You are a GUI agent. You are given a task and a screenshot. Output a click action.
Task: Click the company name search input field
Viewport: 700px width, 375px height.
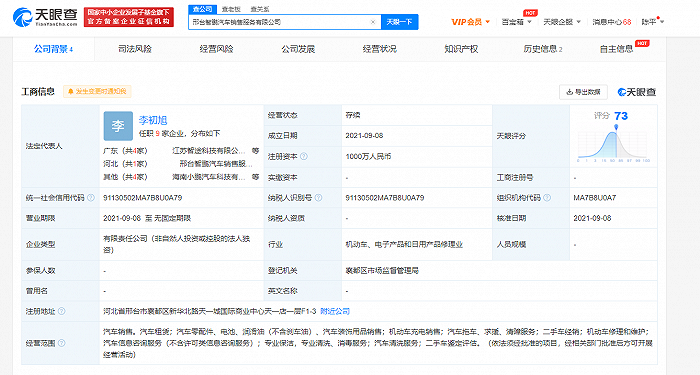[279, 22]
